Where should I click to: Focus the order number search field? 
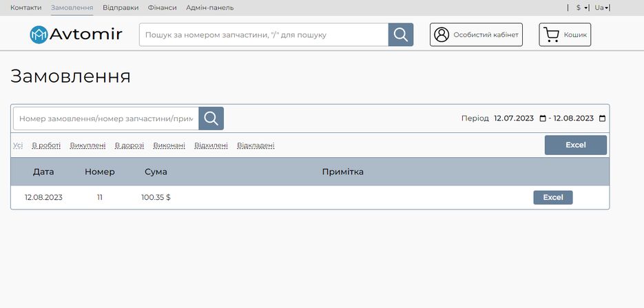[x=106, y=119]
